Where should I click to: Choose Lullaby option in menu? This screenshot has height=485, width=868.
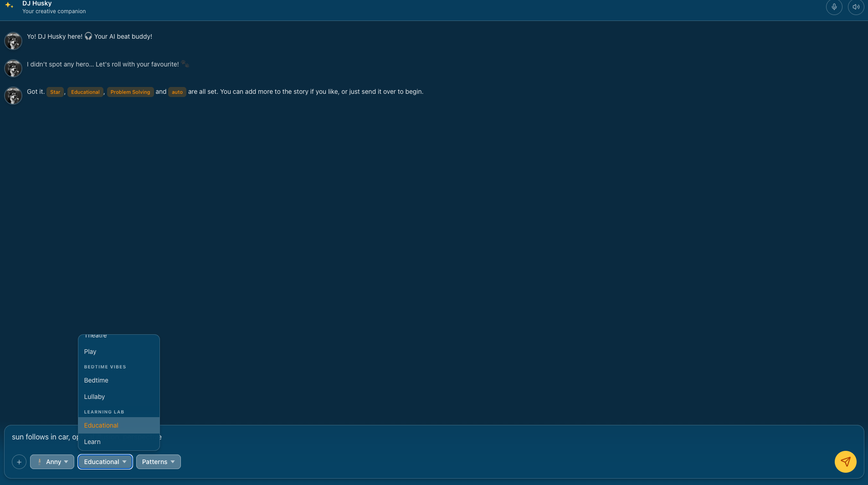click(119, 397)
